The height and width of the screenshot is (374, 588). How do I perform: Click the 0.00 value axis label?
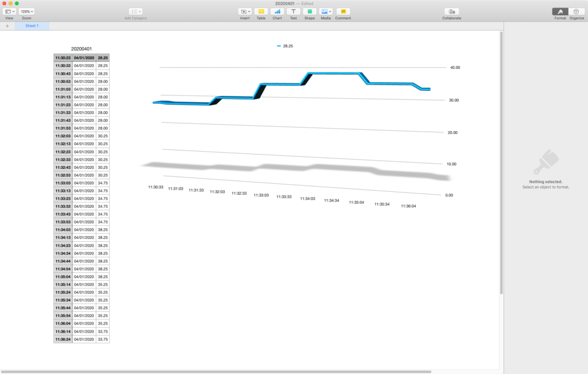[449, 195]
